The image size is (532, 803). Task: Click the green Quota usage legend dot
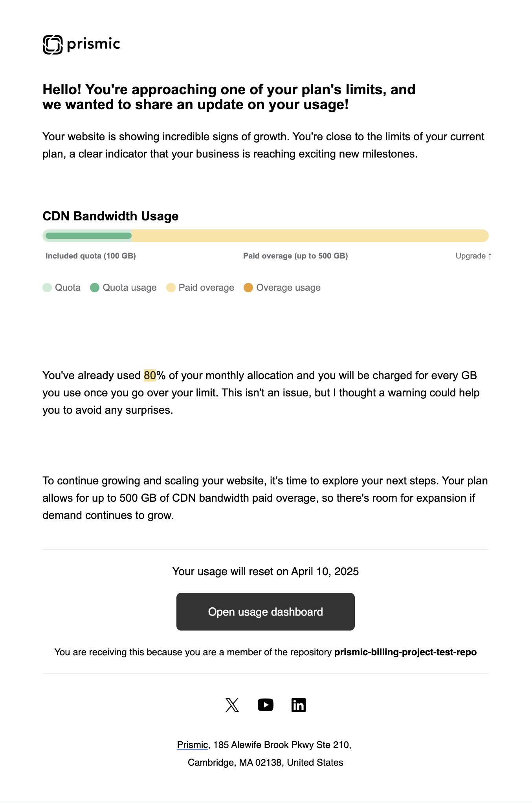click(95, 288)
